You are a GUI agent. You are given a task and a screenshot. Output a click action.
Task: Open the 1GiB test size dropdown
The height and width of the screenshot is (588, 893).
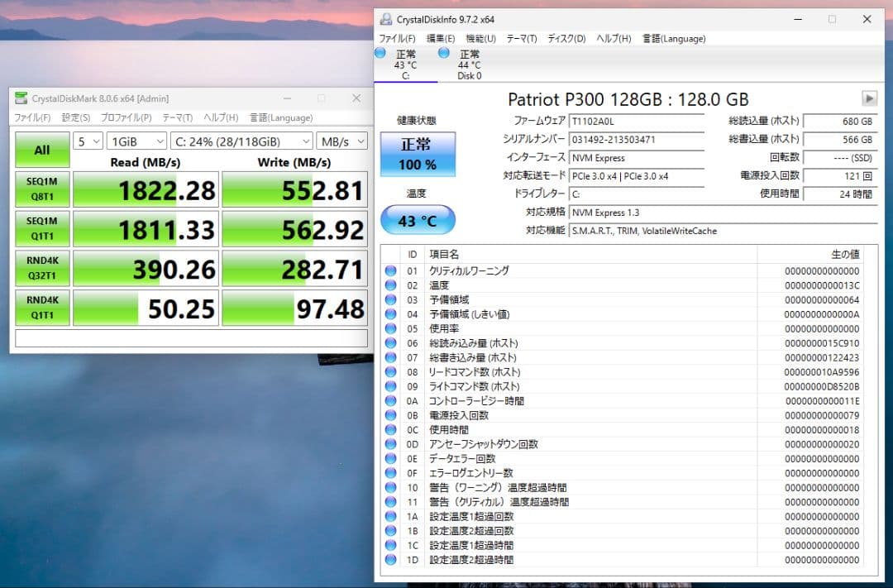tap(135, 141)
